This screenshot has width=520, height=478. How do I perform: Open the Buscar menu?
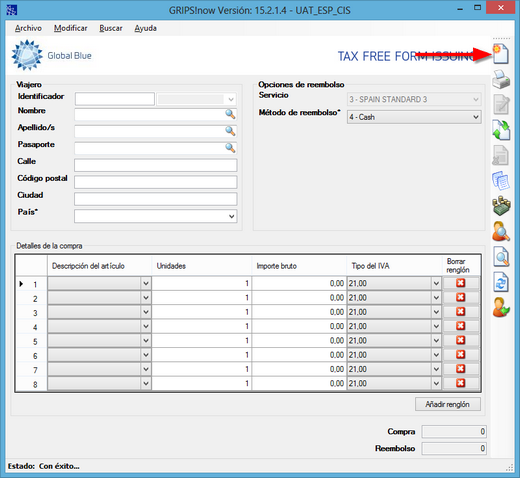coord(111,28)
